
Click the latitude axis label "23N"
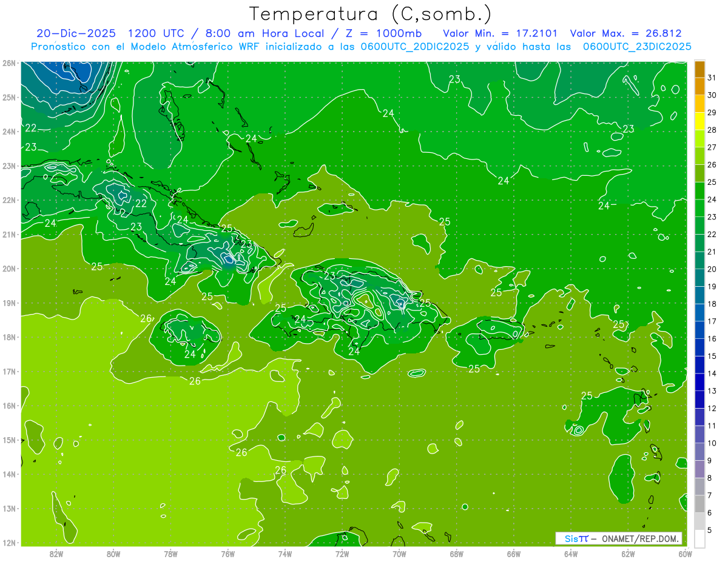click(x=9, y=166)
